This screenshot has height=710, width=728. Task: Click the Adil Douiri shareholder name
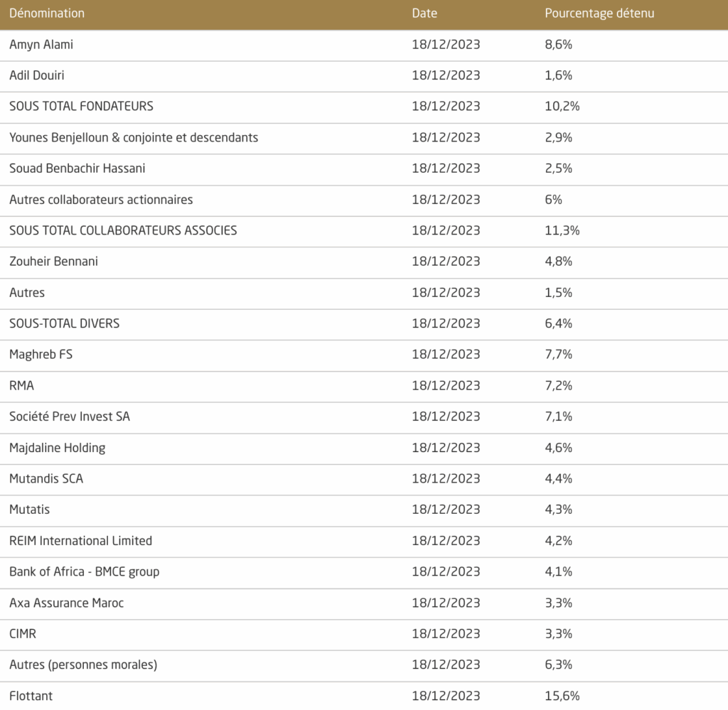coord(37,75)
